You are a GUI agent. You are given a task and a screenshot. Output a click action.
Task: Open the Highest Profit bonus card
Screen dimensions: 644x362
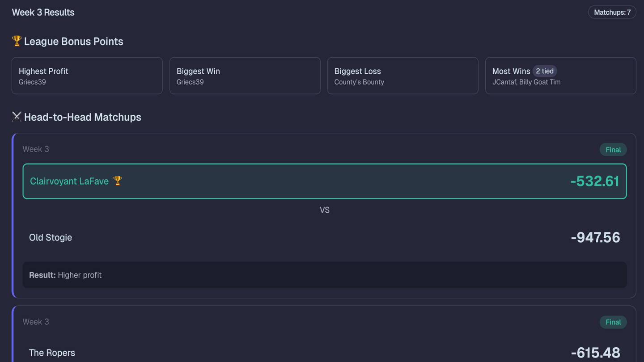click(87, 76)
